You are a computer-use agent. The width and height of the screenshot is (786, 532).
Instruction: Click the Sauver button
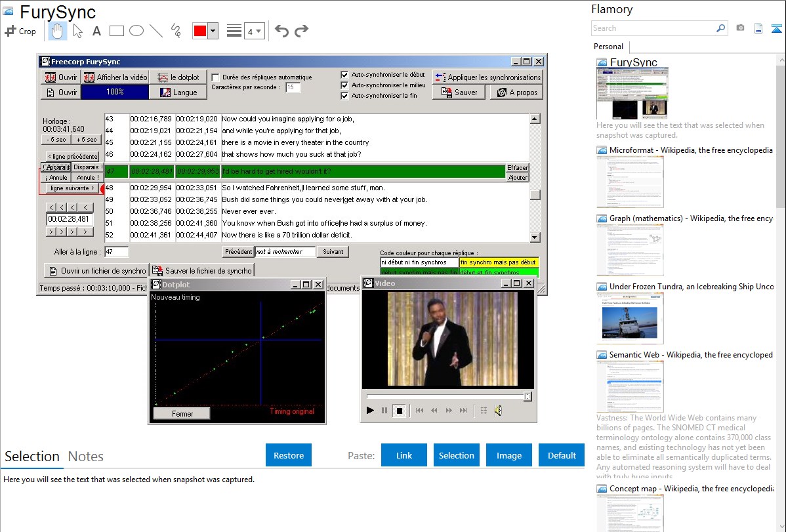[459, 92]
